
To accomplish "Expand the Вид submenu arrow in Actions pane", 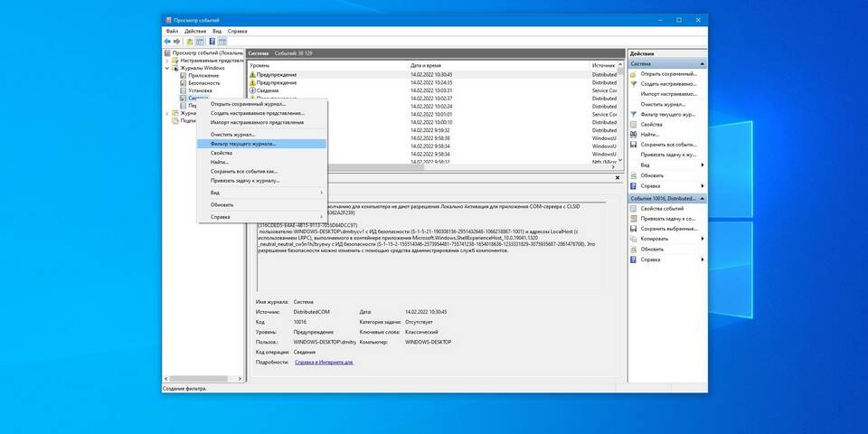I will tap(703, 165).
